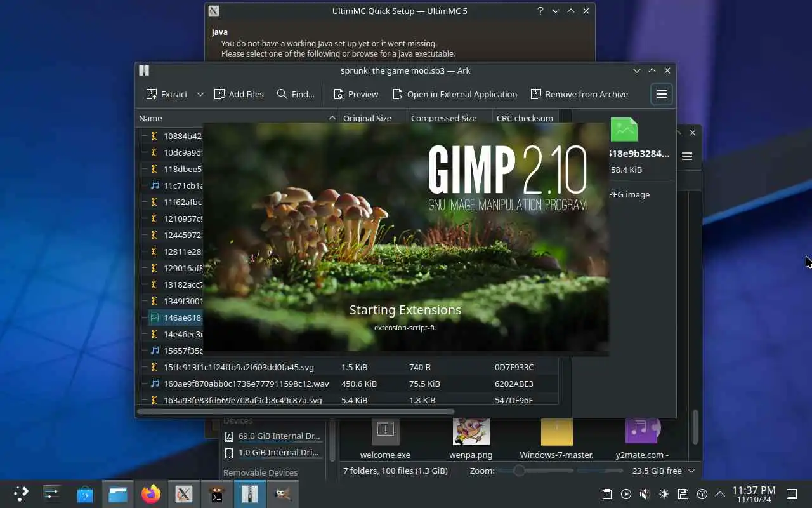Open Discover software store from taskbar
This screenshot has height=508, width=812.
click(85, 493)
